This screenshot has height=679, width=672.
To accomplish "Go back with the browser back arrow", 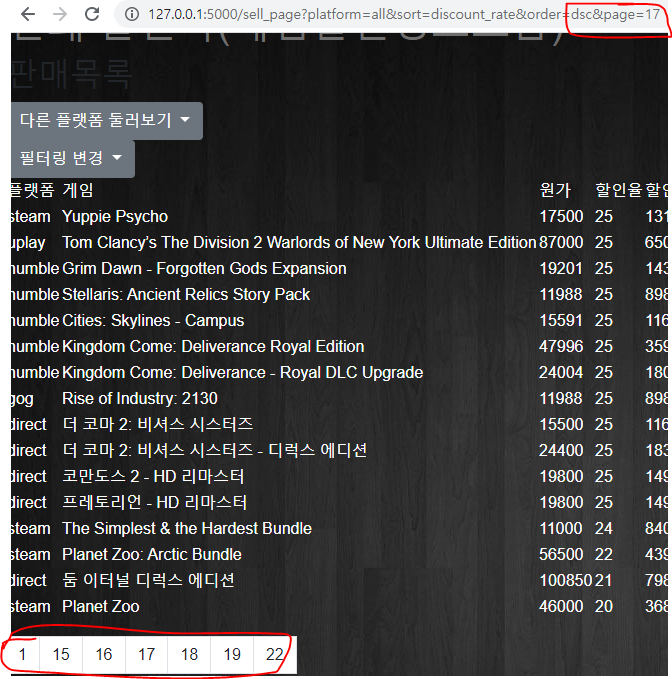I will (x=28, y=14).
